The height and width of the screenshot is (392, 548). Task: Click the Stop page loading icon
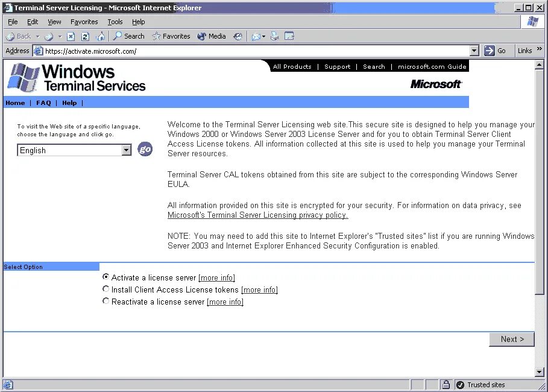[x=71, y=36]
